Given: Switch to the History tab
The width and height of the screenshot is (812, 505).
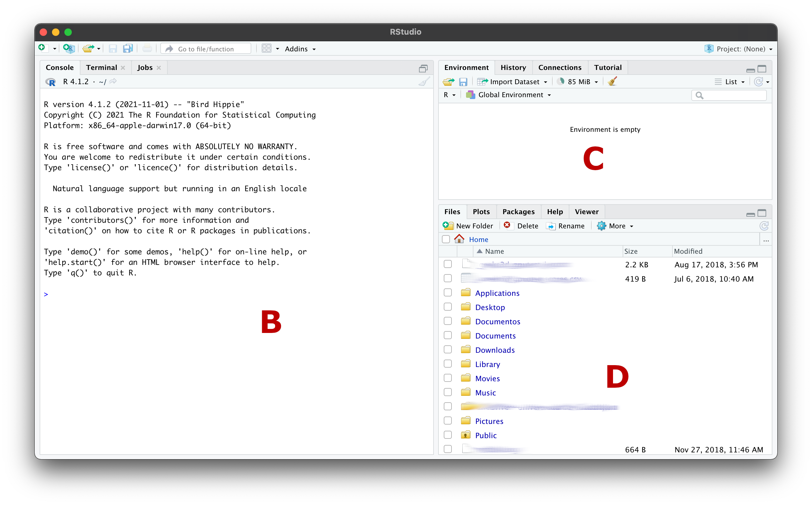Looking at the screenshot, I should tap(513, 67).
